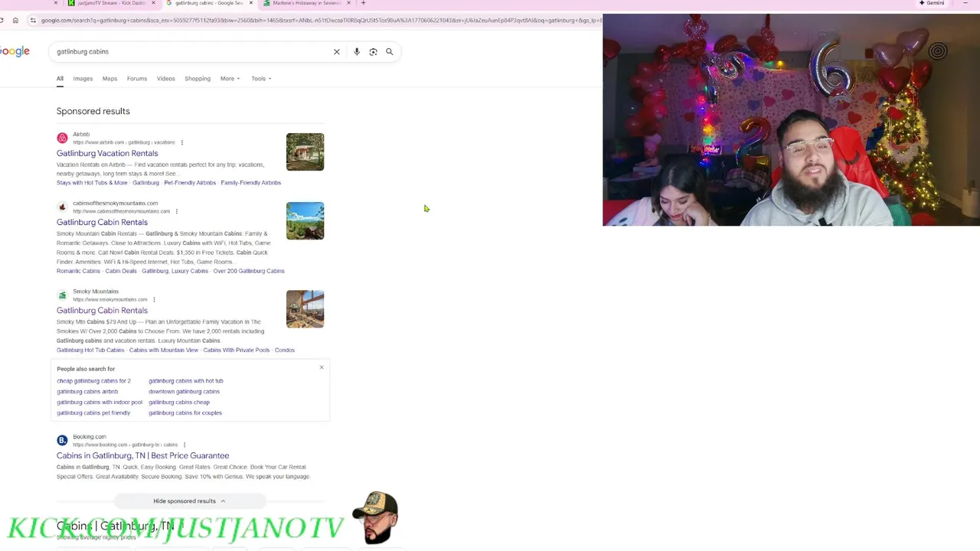
Task: Search gatlinburg cabins pet friendly suggestion
Action: (x=93, y=413)
